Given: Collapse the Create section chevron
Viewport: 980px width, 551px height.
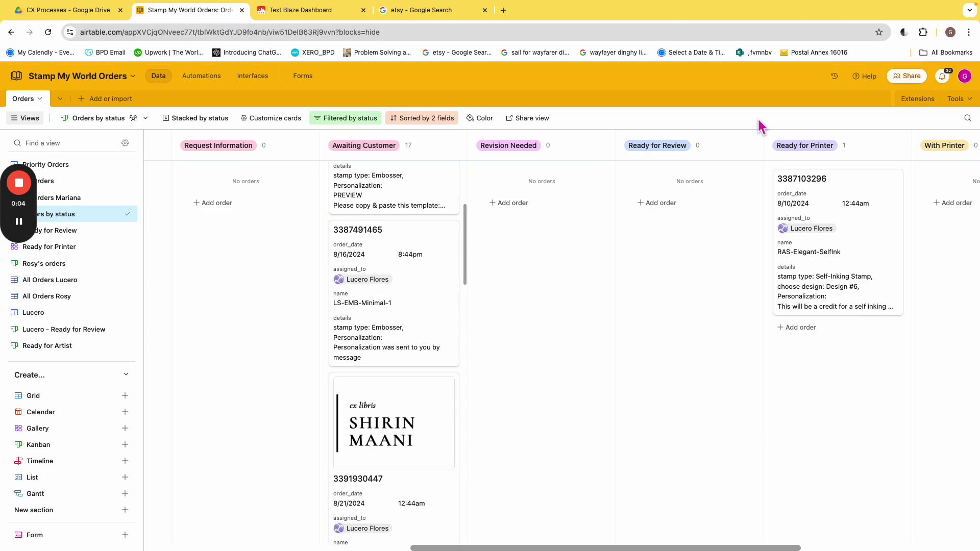Looking at the screenshot, I should pos(126,374).
